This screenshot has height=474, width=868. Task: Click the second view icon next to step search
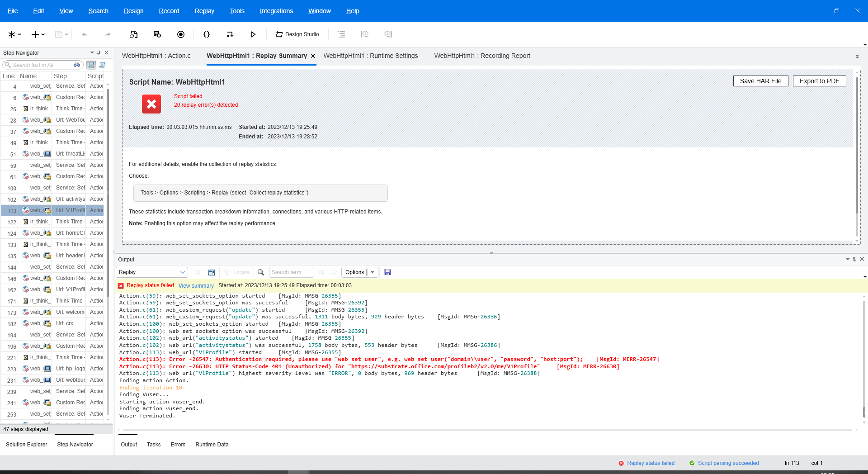(102, 65)
